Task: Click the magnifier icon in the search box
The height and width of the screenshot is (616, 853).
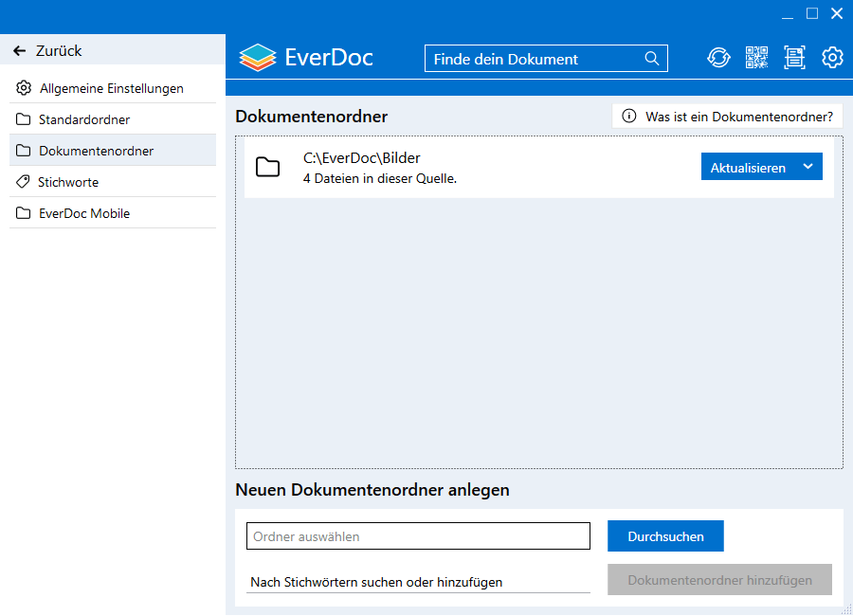Action: tap(652, 58)
